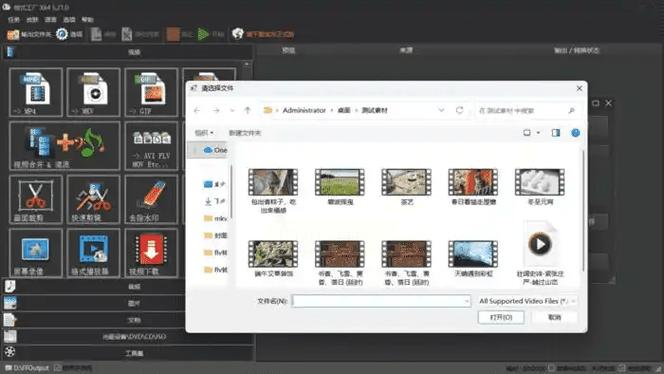This screenshot has height=374, width=664.
Task: Select the first video thumbnail in top row
Action: coord(273,182)
